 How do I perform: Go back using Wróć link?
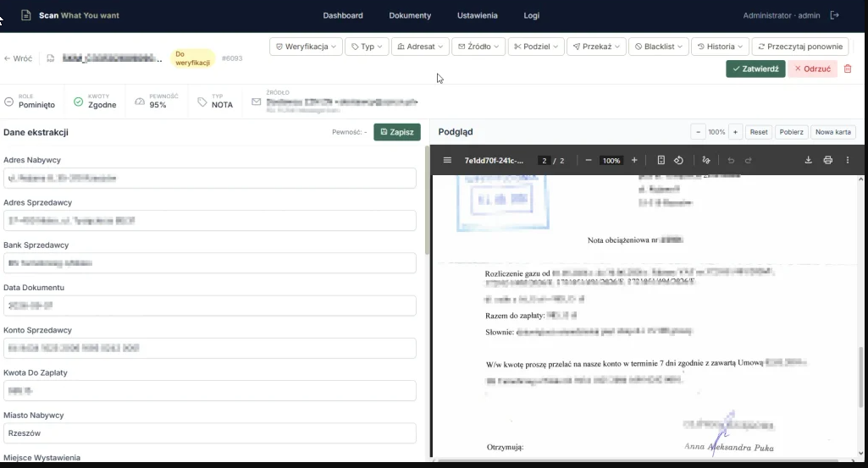19,58
